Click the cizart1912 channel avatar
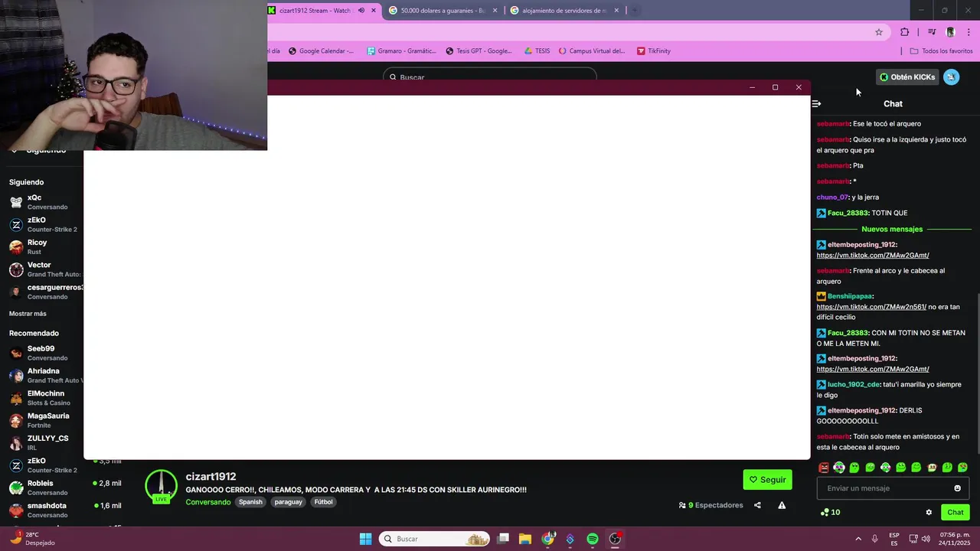This screenshot has width=980, height=551. (x=161, y=487)
